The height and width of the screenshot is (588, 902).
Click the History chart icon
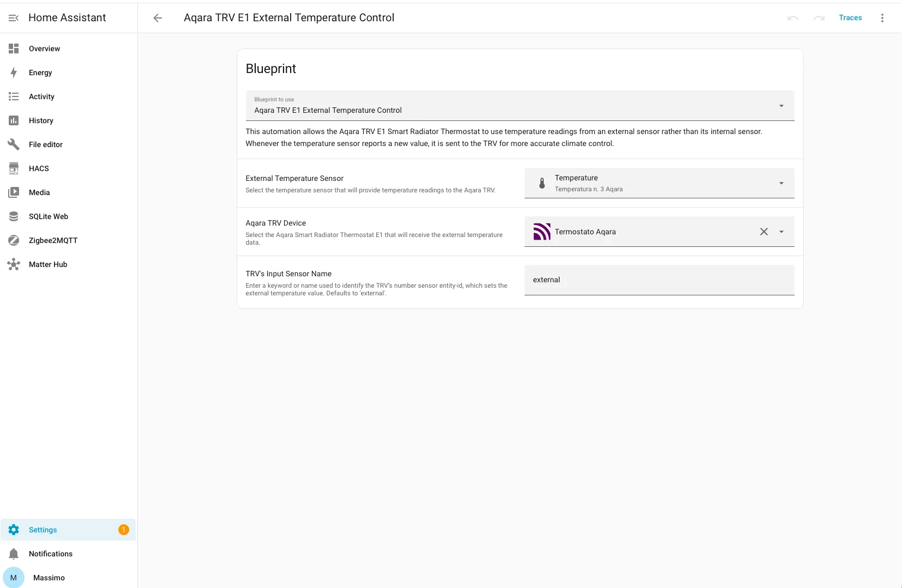(14, 120)
